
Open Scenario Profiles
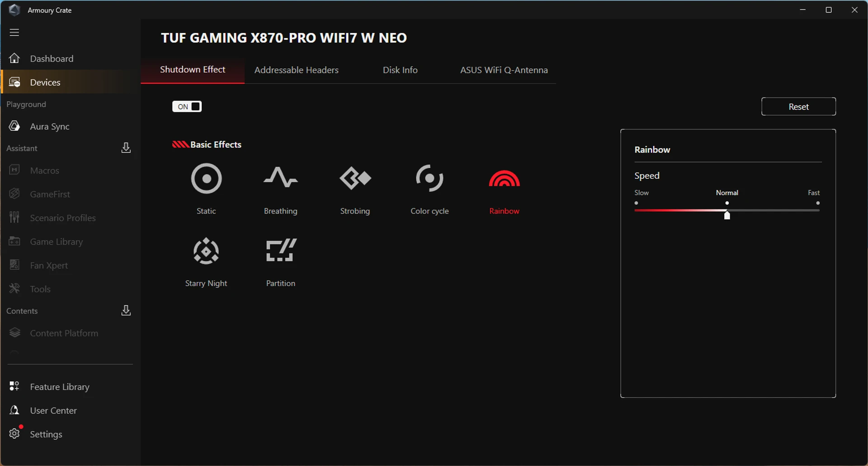[71, 218]
